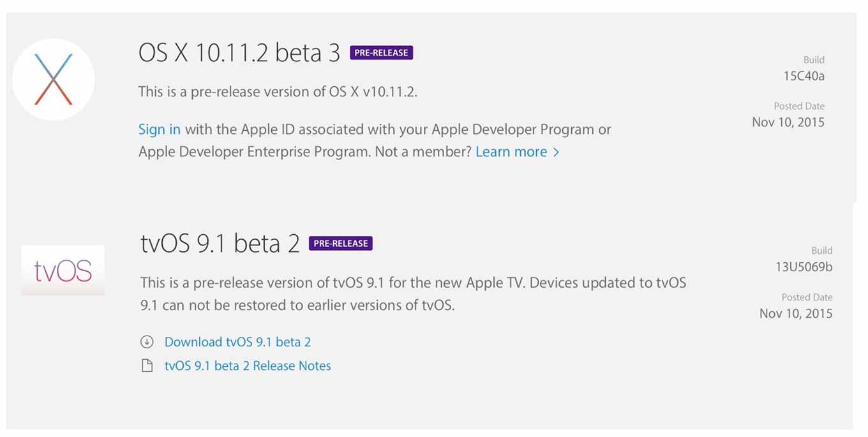Click build number 13U5069b
The height and width of the screenshot is (437, 868).
[x=804, y=267]
